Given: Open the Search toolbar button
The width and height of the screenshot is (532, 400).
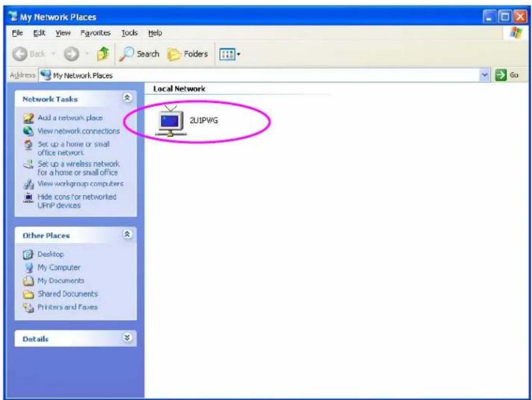Looking at the screenshot, I should [139, 54].
